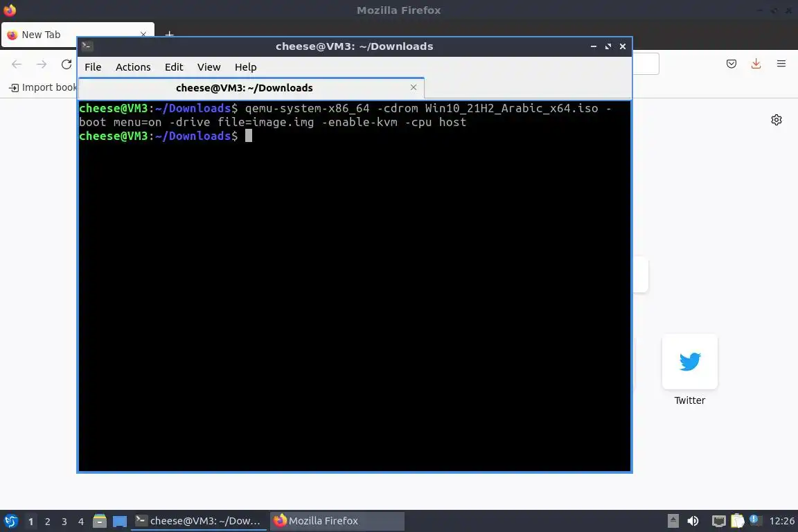
Task: Open the terminal Edit menu
Action: click(174, 67)
